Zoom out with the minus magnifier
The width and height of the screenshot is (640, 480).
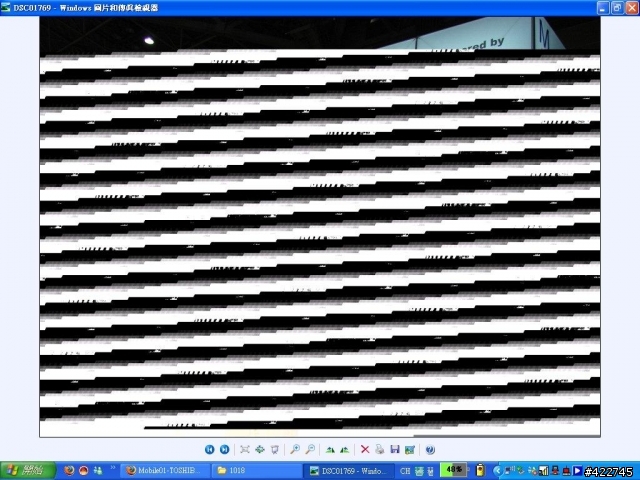(310, 449)
